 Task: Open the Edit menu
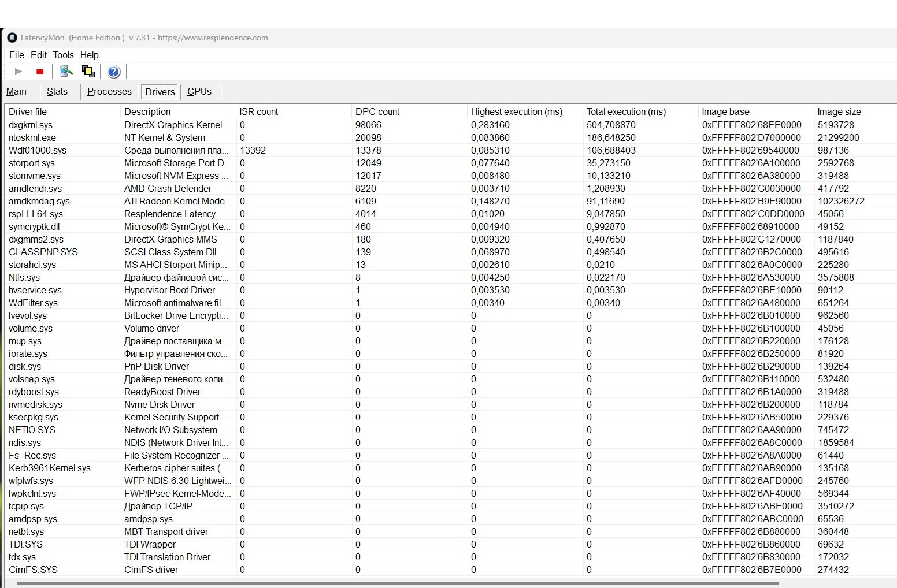coord(39,55)
